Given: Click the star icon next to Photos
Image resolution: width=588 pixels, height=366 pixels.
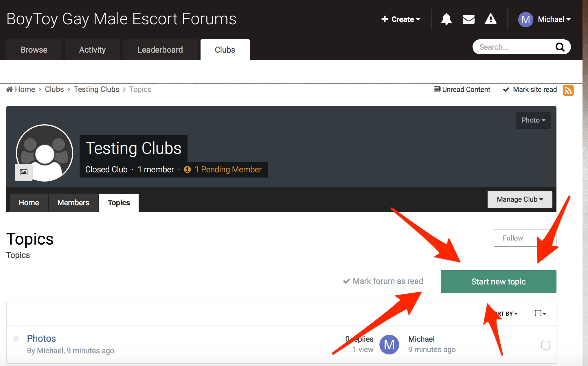Looking at the screenshot, I should 16,339.
